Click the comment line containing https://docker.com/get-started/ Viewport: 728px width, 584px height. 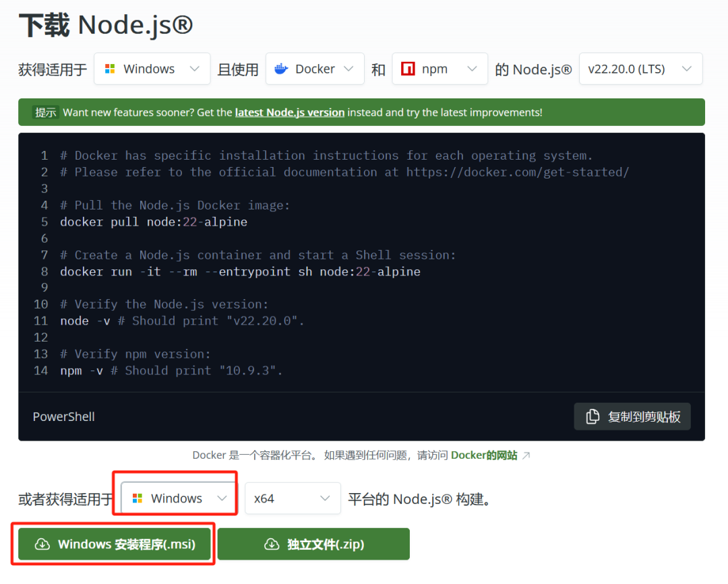point(344,172)
